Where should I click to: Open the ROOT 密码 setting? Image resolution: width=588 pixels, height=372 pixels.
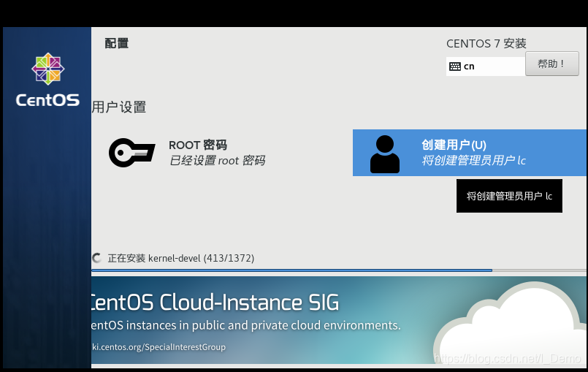pyautogui.click(x=188, y=153)
